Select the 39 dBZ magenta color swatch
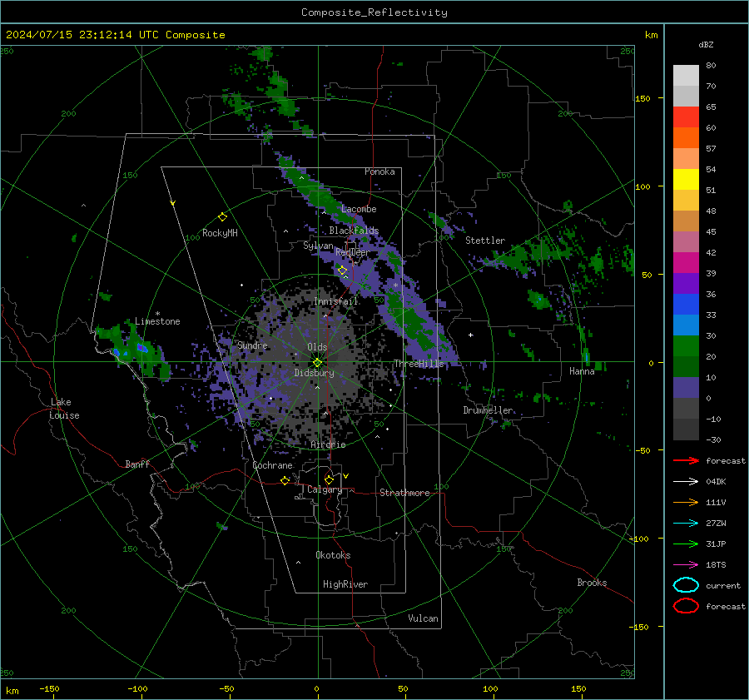The height and width of the screenshot is (700, 749). pyautogui.click(x=686, y=263)
